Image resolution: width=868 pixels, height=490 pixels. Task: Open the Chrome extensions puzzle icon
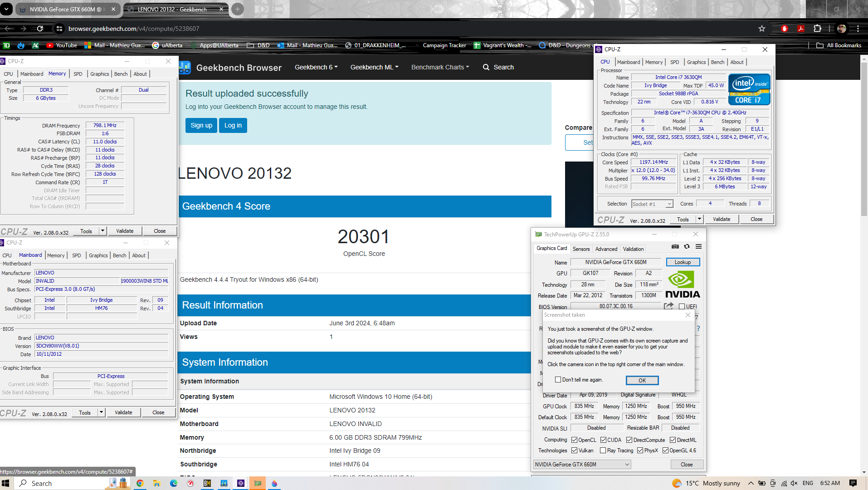[x=817, y=29]
